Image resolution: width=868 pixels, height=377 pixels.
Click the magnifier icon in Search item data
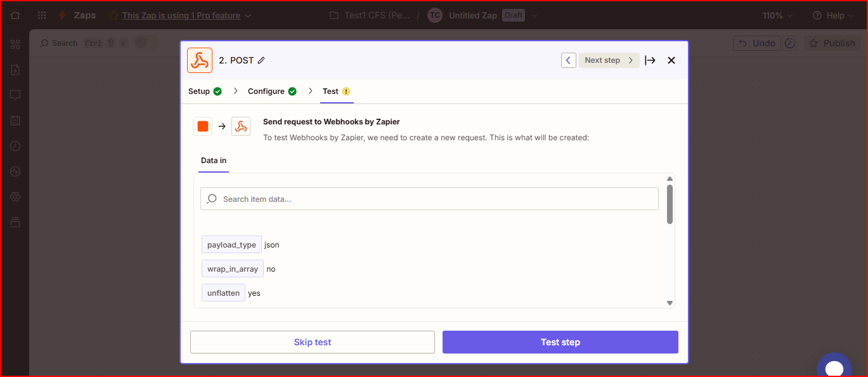[212, 199]
